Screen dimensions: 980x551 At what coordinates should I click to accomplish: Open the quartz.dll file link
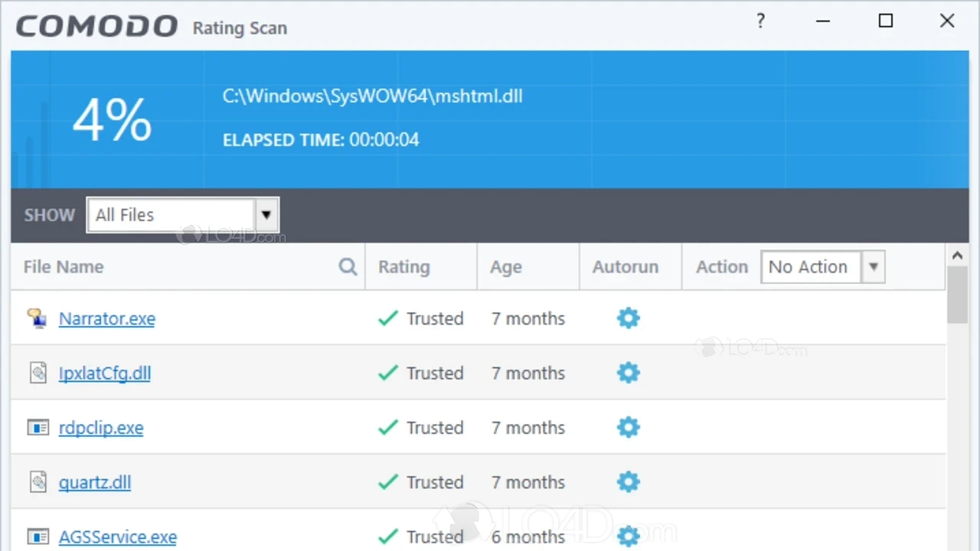coord(95,482)
